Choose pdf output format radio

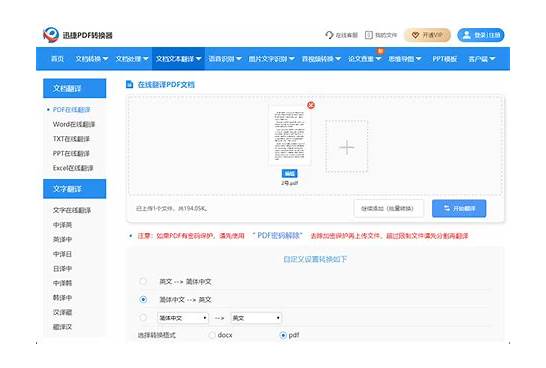(283, 335)
